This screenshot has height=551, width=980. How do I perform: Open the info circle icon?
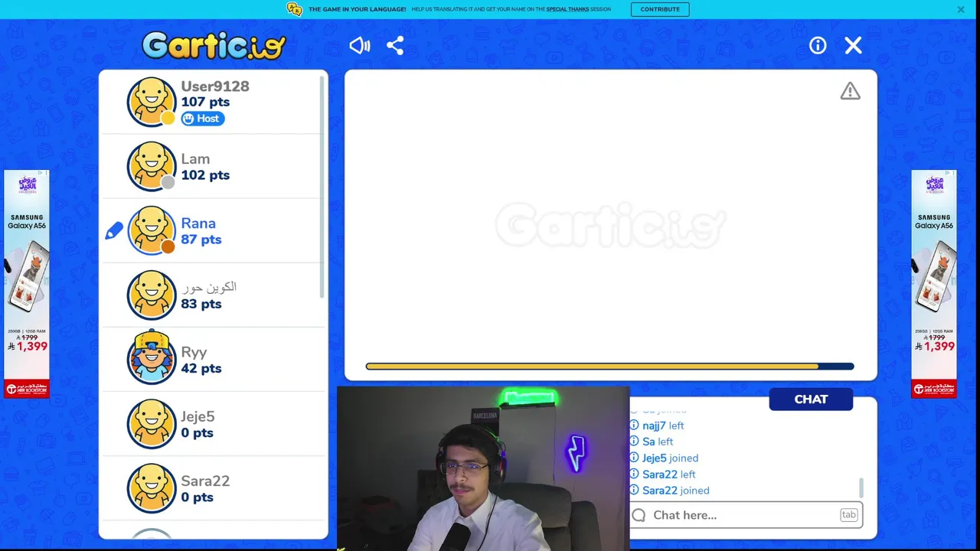tap(818, 46)
